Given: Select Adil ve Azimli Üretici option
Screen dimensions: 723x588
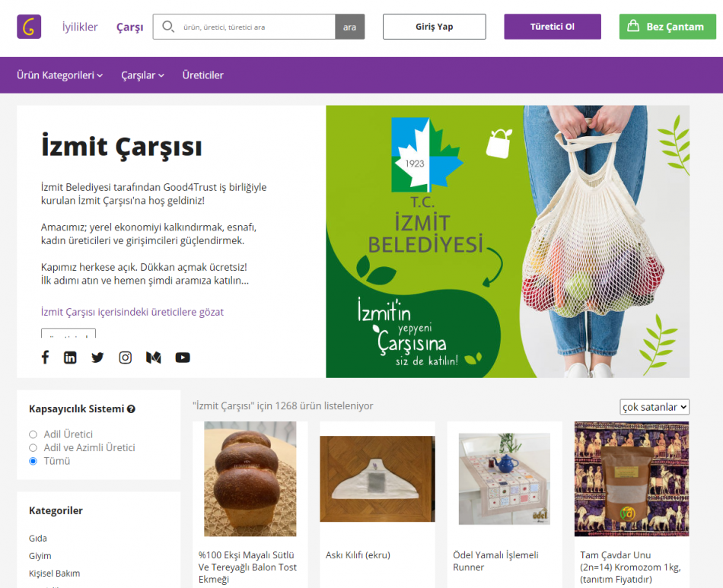Looking at the screenshot, I should (33, 447).
